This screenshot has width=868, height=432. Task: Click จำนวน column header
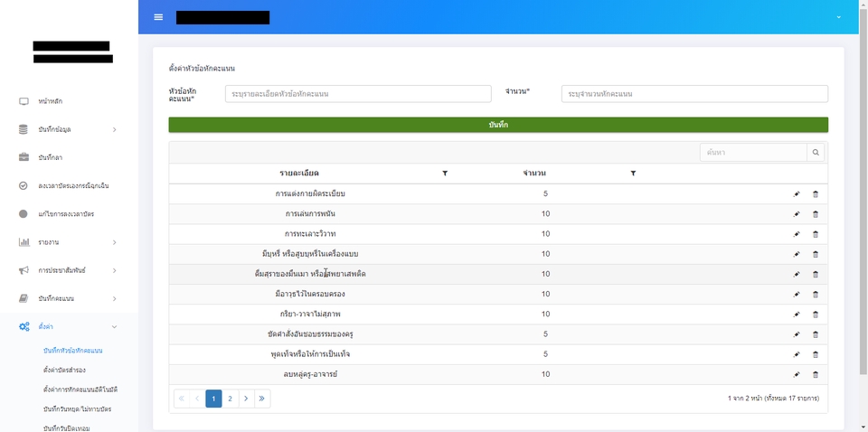tap(534, 174)
